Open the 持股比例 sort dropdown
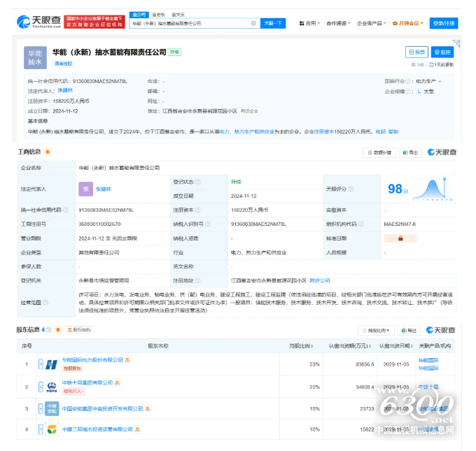476x451 pixels. pos(374,330)
